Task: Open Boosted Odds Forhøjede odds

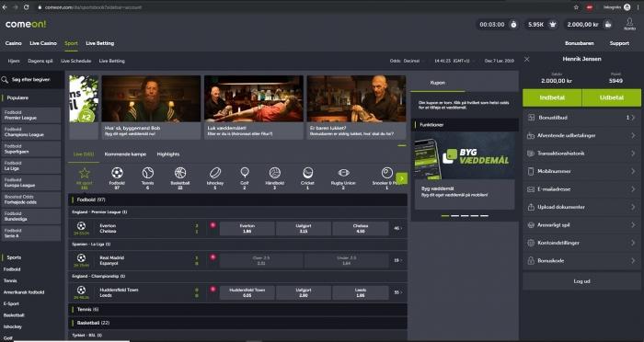Action: pyautogui.click(x=31, y=199)
